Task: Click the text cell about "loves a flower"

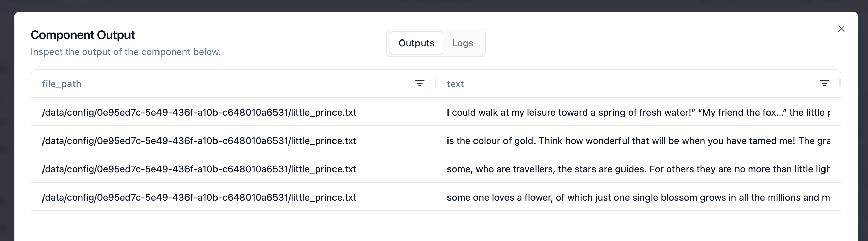Action: [637, 197]
